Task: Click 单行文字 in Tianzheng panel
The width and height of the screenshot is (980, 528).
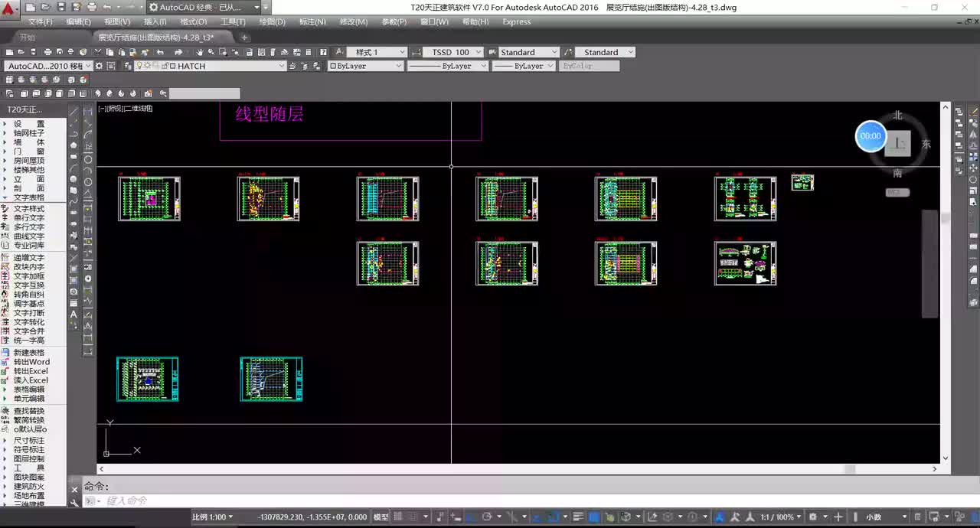Action: pyautogui.click(x=29, y=218)
